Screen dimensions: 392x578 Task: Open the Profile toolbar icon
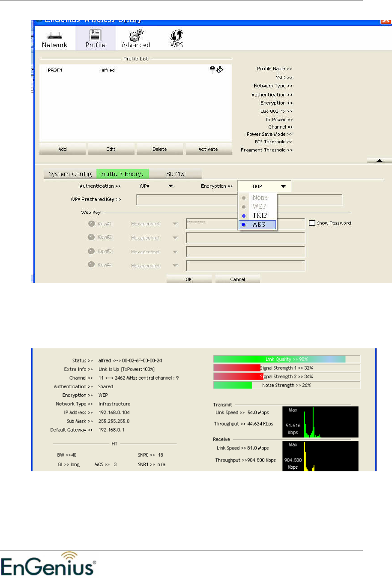[95, 39]
